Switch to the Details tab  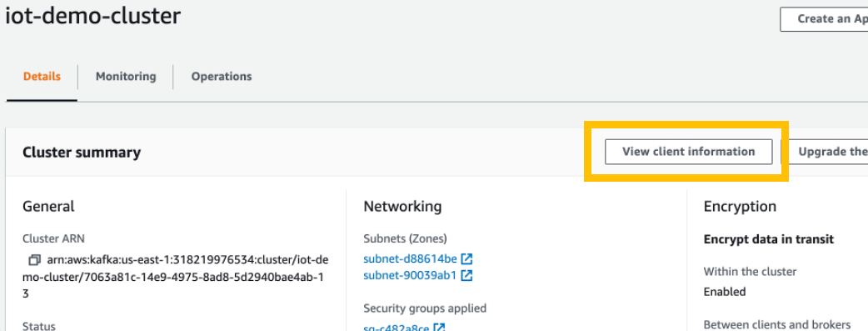click(42, 76)
